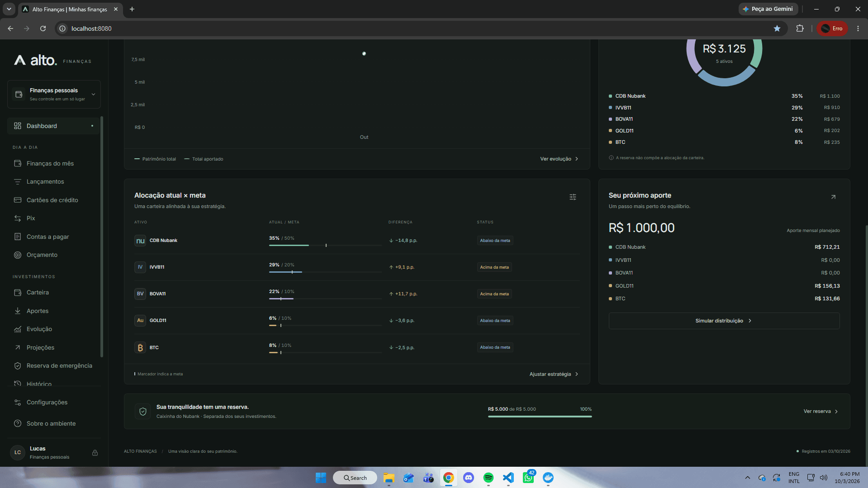Screen dimensions: 868x488
Task: Click the -14,8 p.p. difference value
Action: 403,241
